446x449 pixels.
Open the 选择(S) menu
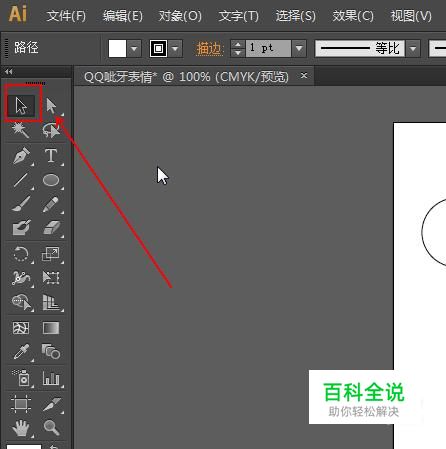tap(295, 16)
